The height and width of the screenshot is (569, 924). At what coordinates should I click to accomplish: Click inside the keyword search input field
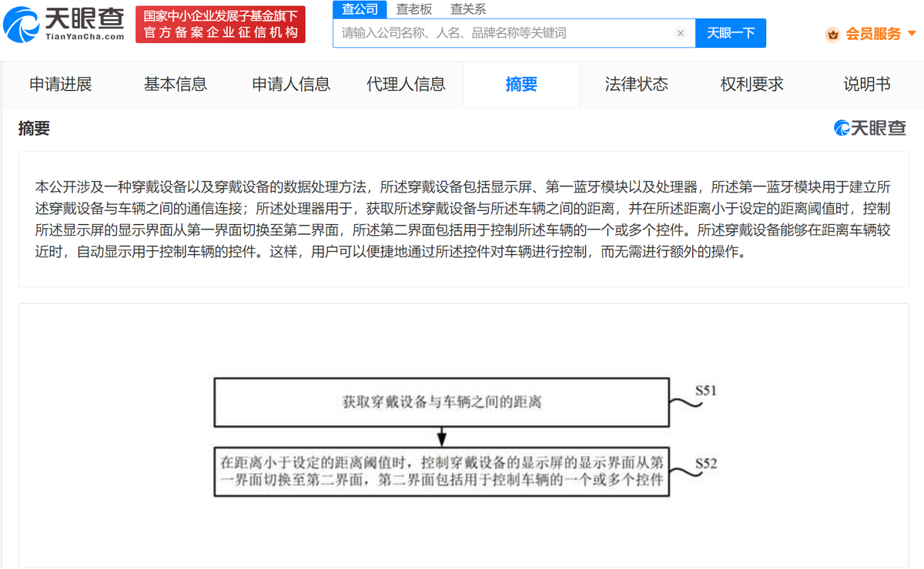500,33
